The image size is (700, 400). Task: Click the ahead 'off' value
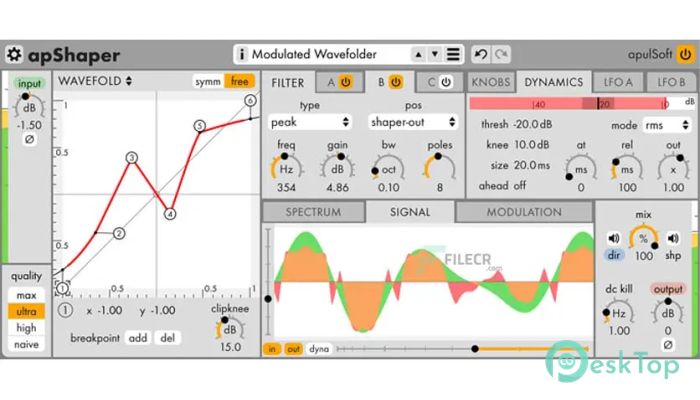click(x=520, y=185)
